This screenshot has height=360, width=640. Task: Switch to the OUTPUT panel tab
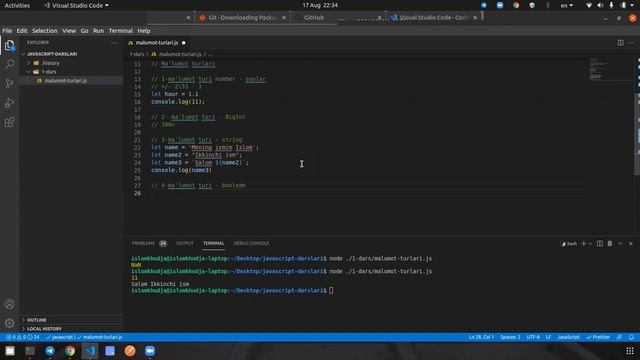185,243
